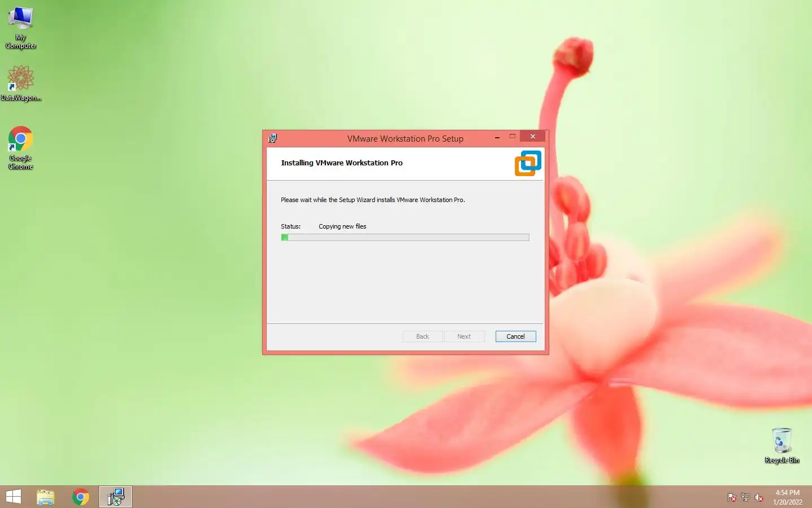
Task: Close the VMware setup window
Action: [533, 136]
